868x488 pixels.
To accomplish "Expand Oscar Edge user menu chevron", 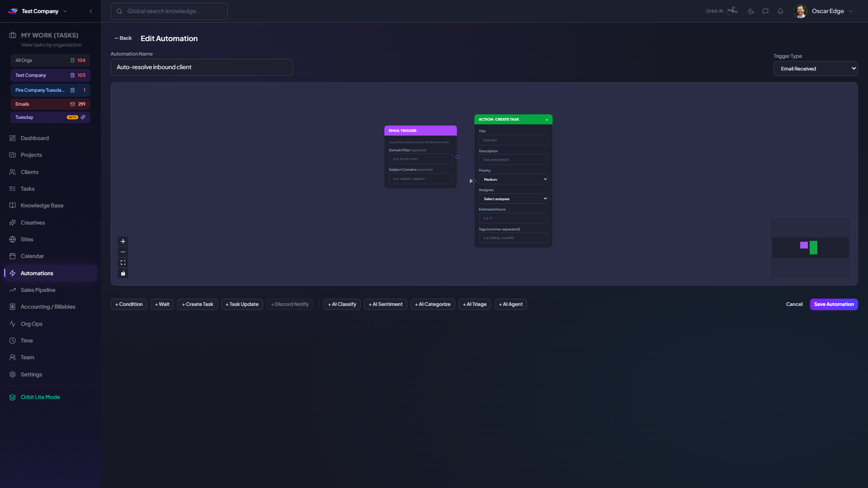I will (x=851, y=11).
